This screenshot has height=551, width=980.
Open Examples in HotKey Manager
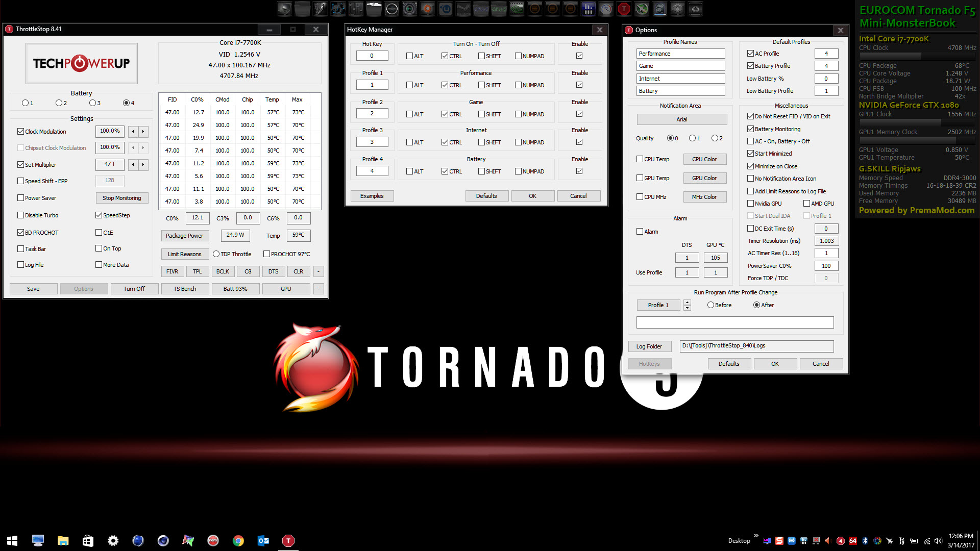click(x=372, y=196)
